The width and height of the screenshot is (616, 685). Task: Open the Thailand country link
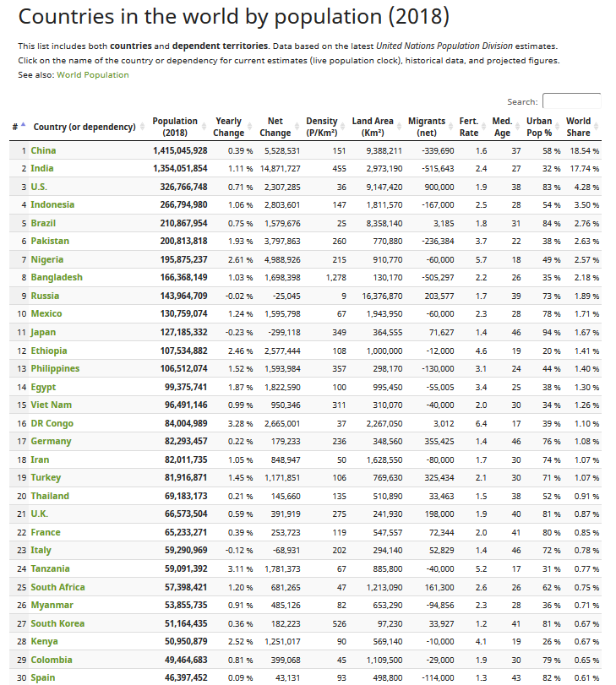(50, 496)
